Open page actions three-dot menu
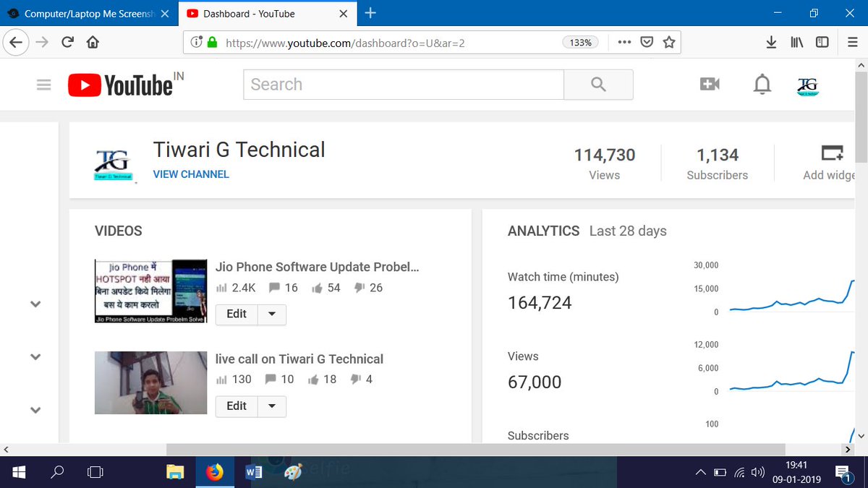Image resolution: width=868 pixels, height=488 pixels. (x=624, y=43)
